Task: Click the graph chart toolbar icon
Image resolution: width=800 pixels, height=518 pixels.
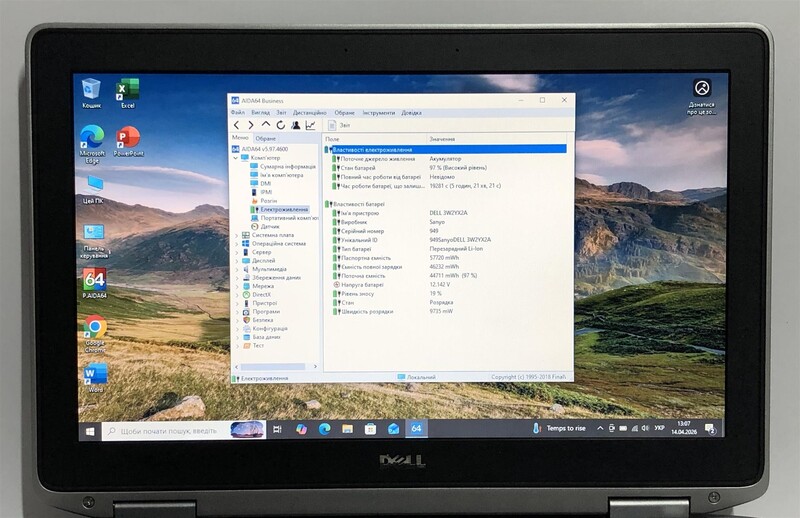Action: 310,125
